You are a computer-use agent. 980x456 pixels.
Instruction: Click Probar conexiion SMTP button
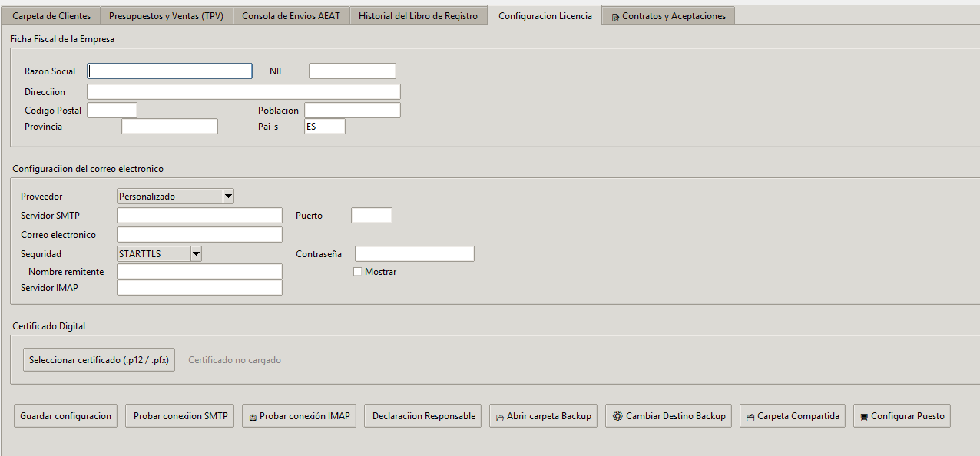tap(180, 416)
